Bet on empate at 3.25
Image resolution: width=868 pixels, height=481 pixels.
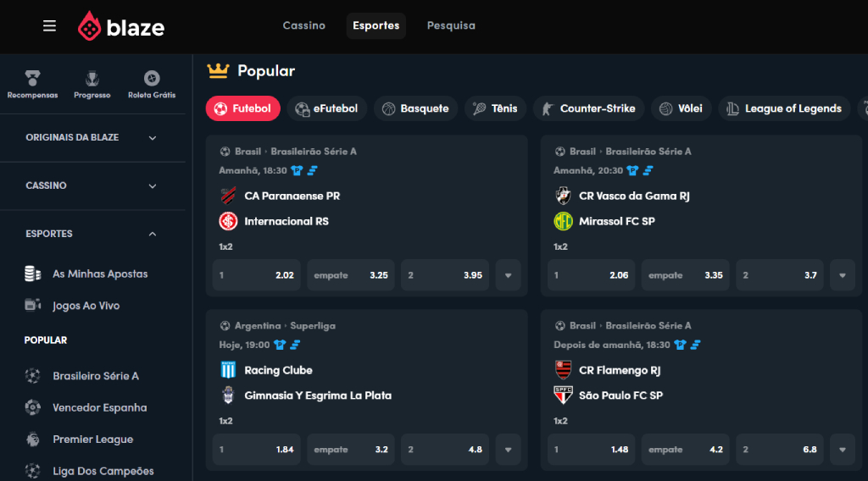(x=350, y=274)
